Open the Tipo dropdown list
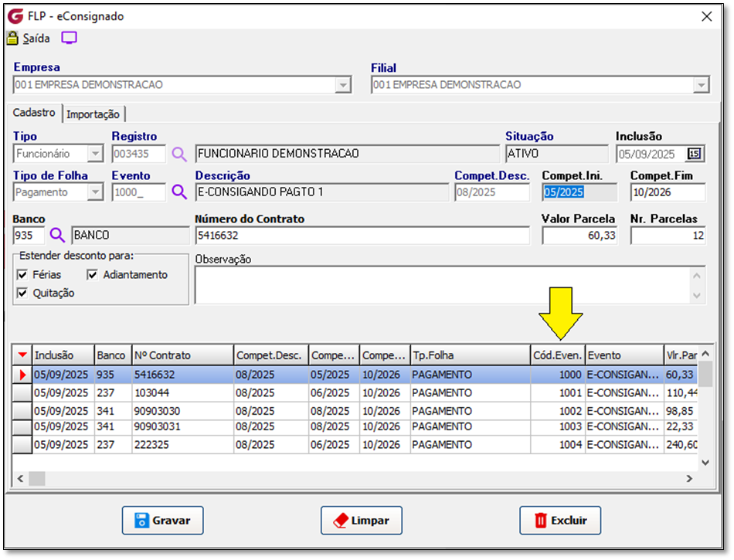The height and width of the screenshot is (560, 734). pyautogui.click(x=96, y=154)
